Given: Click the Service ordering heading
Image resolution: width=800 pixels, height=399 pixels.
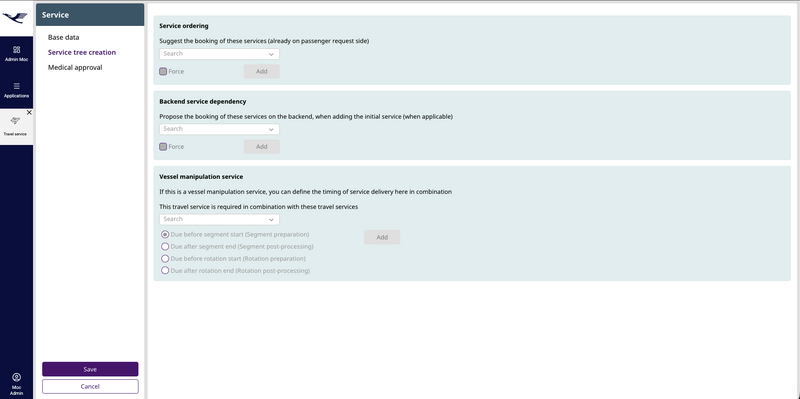Looking at the screenshot, I should click(x=184, y=26).
